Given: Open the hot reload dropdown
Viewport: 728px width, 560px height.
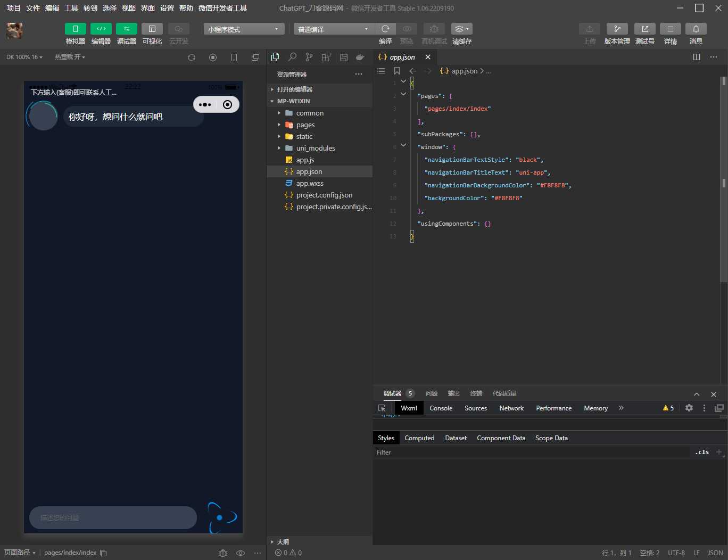Looking at the screenshot, I should tap(70, 57).
